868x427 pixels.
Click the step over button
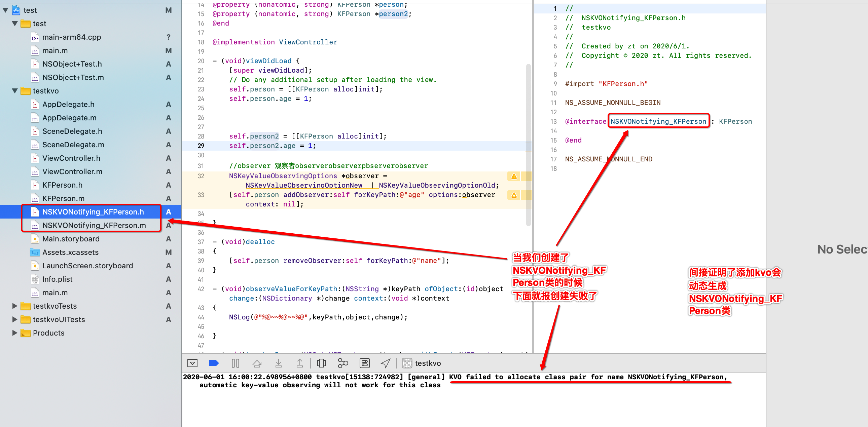point(257,363)
